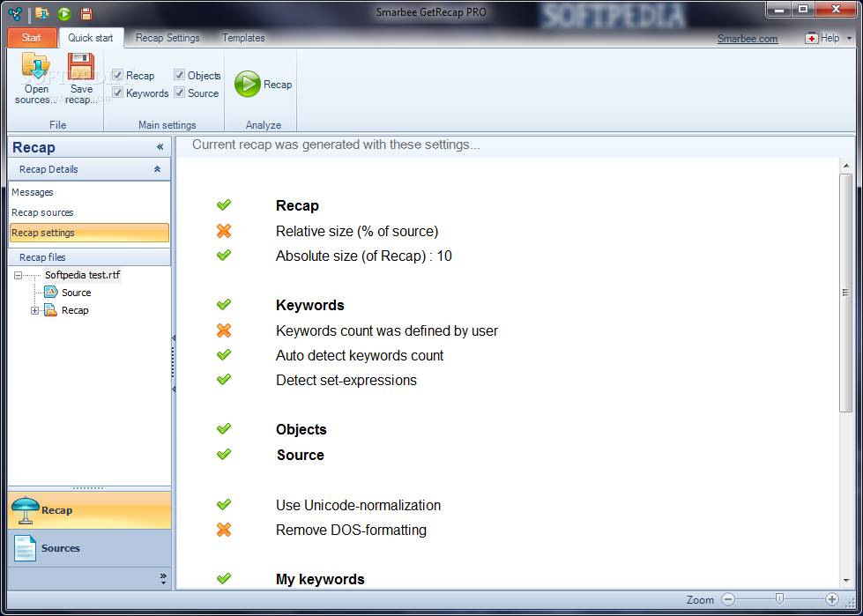Image resolution: width=863 pixels, height=616 pixels.
Task: Collapse the Softpedia test.rtf tree node
Action: (x=18, y=275)
